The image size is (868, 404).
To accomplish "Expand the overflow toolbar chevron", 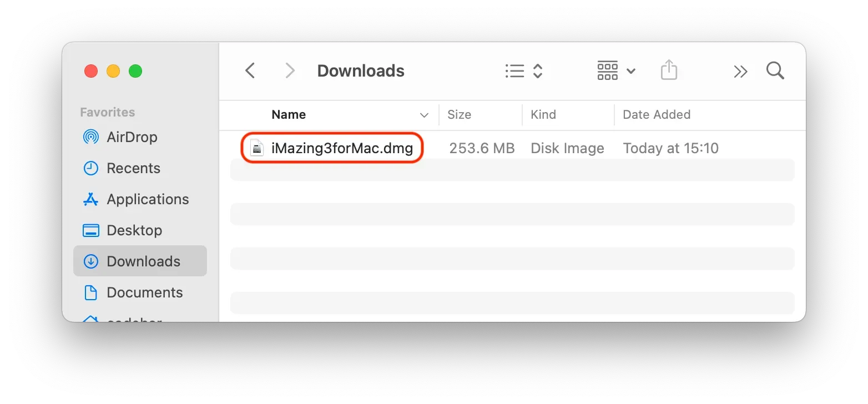I will pos(740,70).
